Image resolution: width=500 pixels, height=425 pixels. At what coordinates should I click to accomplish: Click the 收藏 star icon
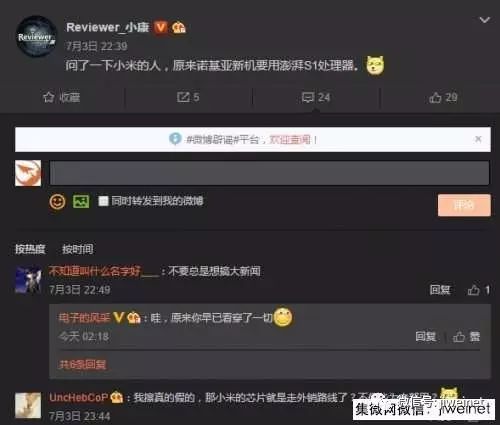(x=49, y=97)
